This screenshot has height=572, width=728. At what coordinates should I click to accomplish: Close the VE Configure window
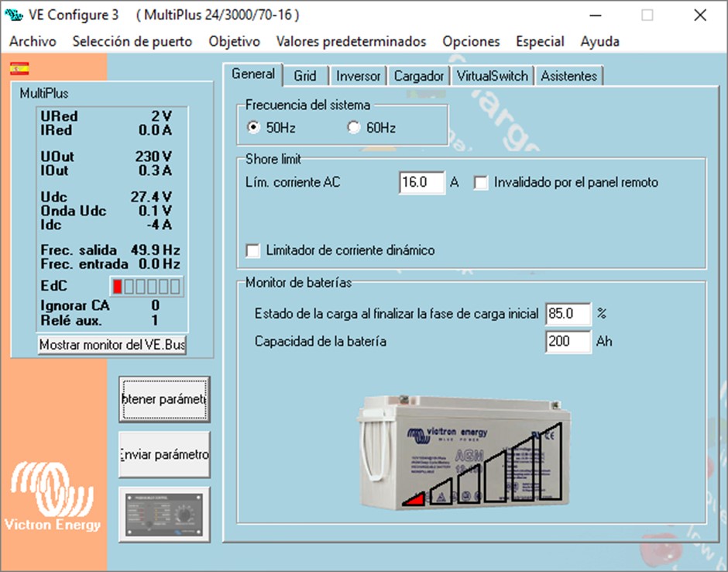[x=700, y=16]
